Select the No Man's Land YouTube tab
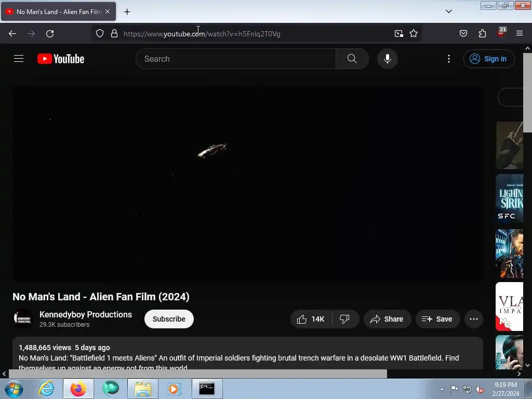Screen dimensions: 532x399 tap(58, 11)
